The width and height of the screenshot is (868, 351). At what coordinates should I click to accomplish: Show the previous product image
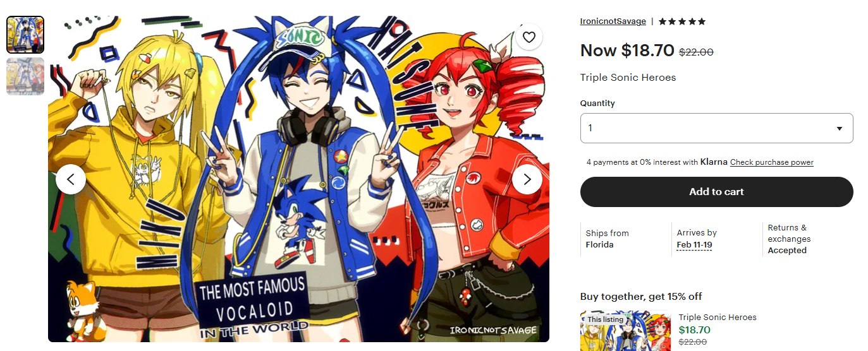pos(71,179)
